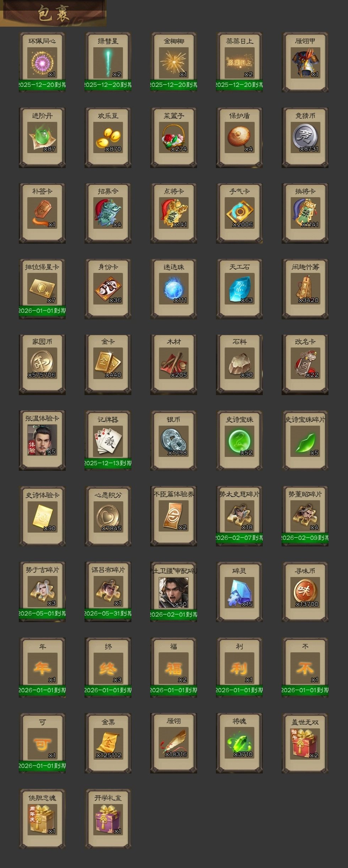This screenshot has width=348, height=868.
Task: Click the 雁翎甲 armor item
Action: click(x=305, y=62)
